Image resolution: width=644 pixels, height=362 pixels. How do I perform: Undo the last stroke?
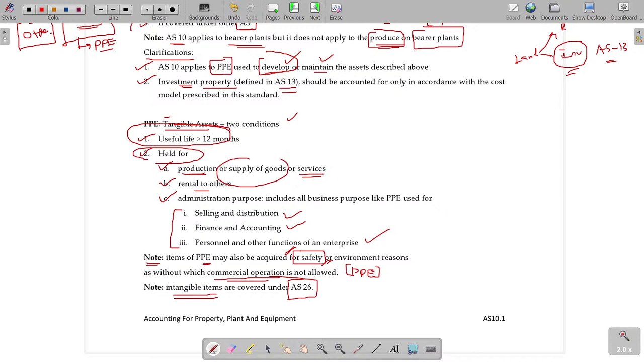pyautogui.click(x=234, y=11)
